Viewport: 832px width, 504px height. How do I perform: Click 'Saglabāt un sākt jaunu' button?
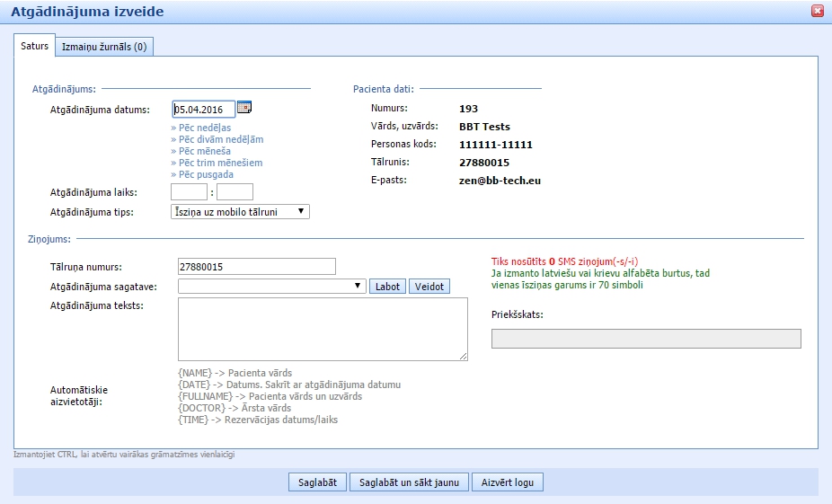click(409, 482)
